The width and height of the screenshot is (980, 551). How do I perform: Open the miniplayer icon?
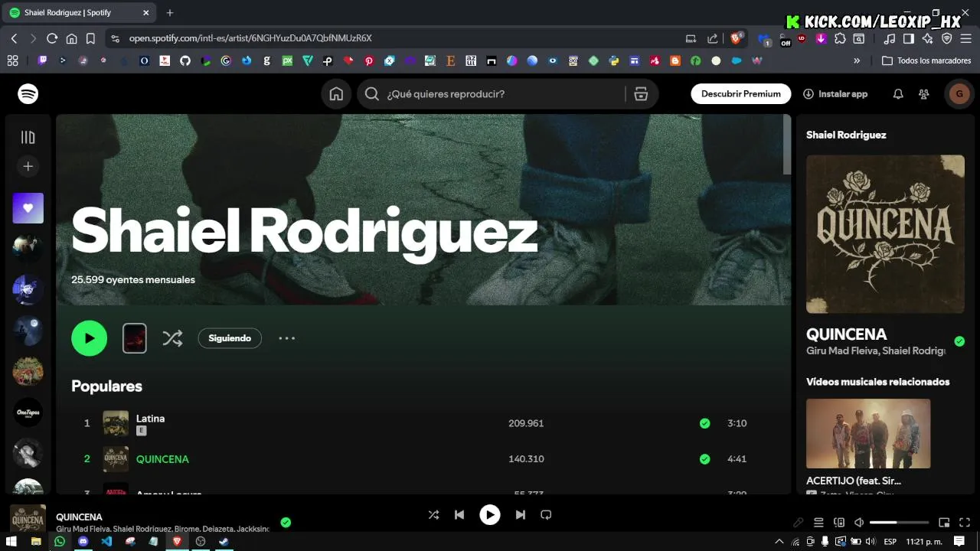pyautogui.click(x=944, y=523)
